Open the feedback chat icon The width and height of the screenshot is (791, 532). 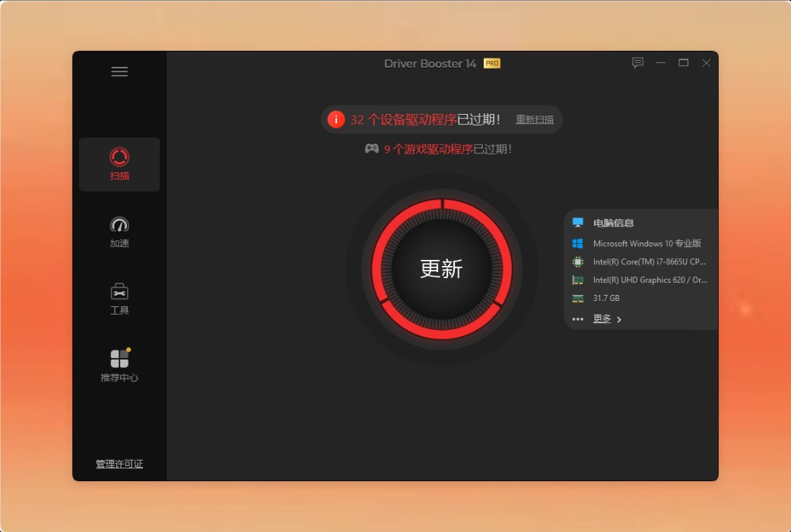(x=637, y=62)
